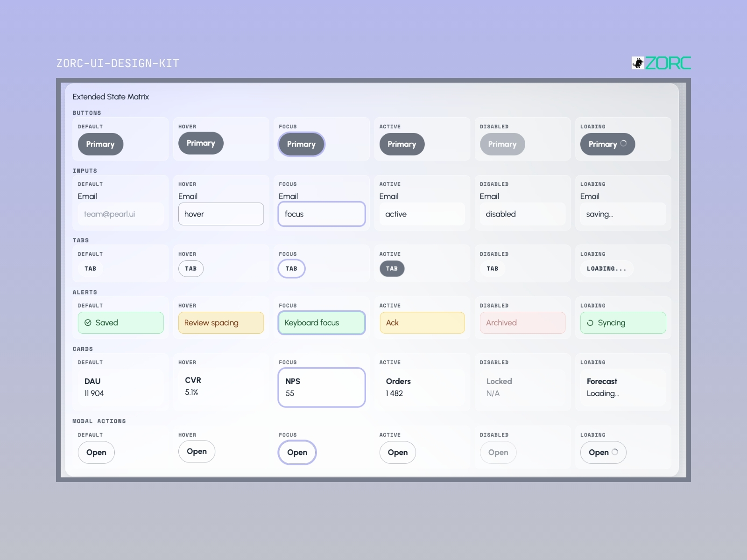Image resolution: width=747 pixels, height=560 pixels.
Task: Select the hover-state TAB pill
Action: point(191,269)
